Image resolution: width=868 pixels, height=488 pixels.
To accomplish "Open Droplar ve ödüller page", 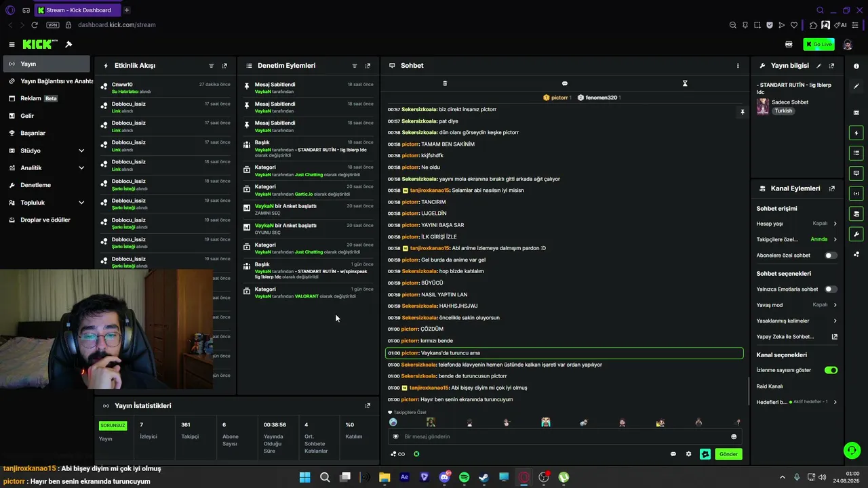I will [45, 220].
